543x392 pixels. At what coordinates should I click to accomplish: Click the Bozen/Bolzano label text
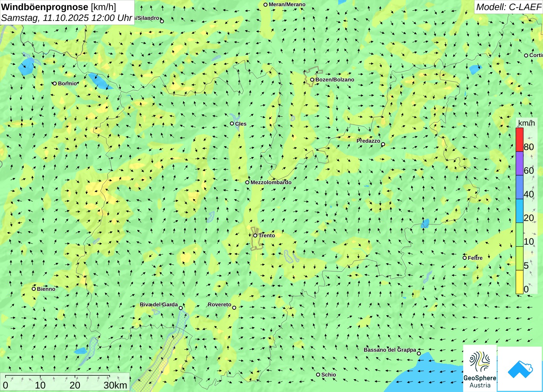tap(335, 79)
